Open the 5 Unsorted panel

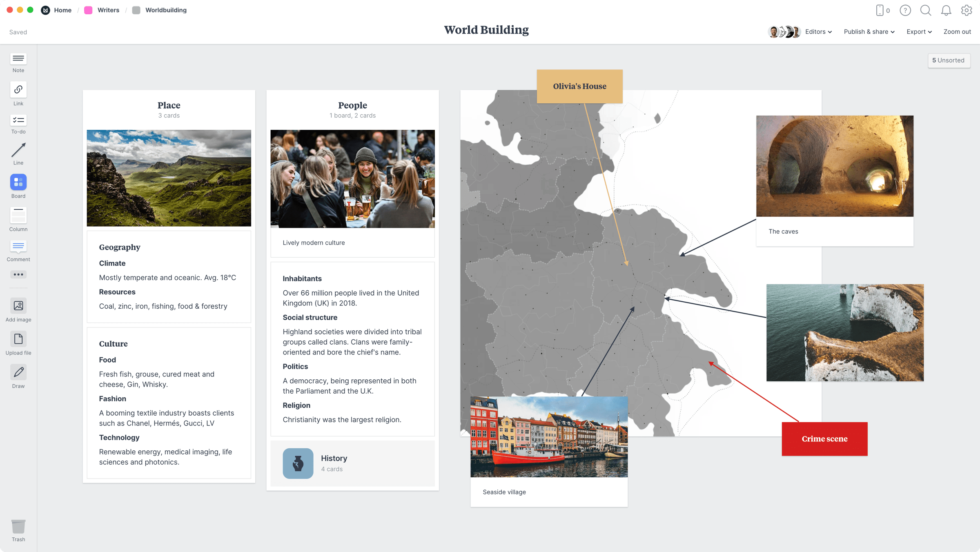948,60
